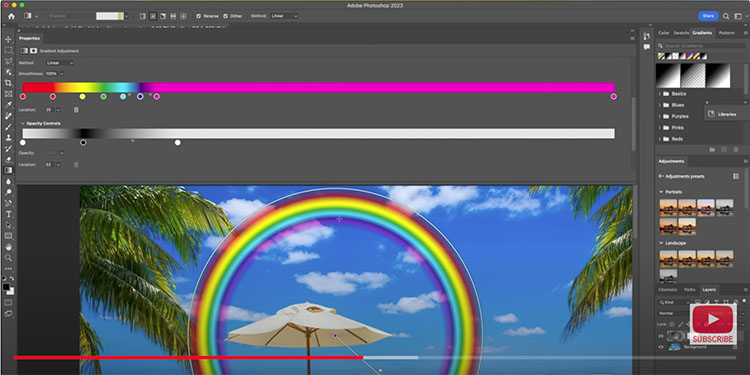Select the yellow color stop on gradient
The image size is (750, 375).
coord(82,97)
